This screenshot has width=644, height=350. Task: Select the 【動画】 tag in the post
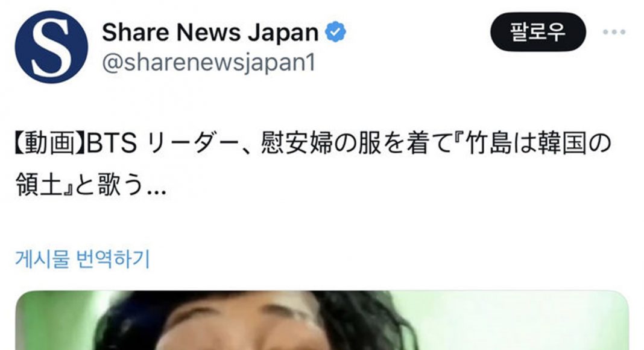[x=50, y=144]
